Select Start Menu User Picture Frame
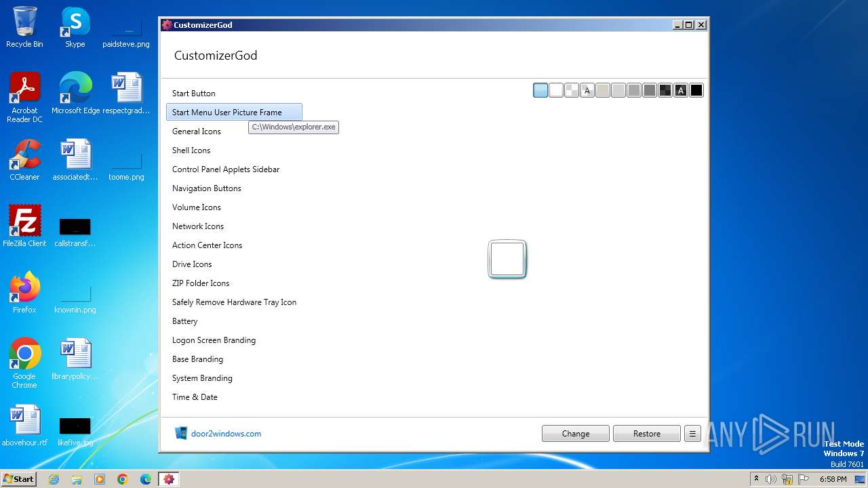This screenshot has height=488, width=868. coord(234,113)
